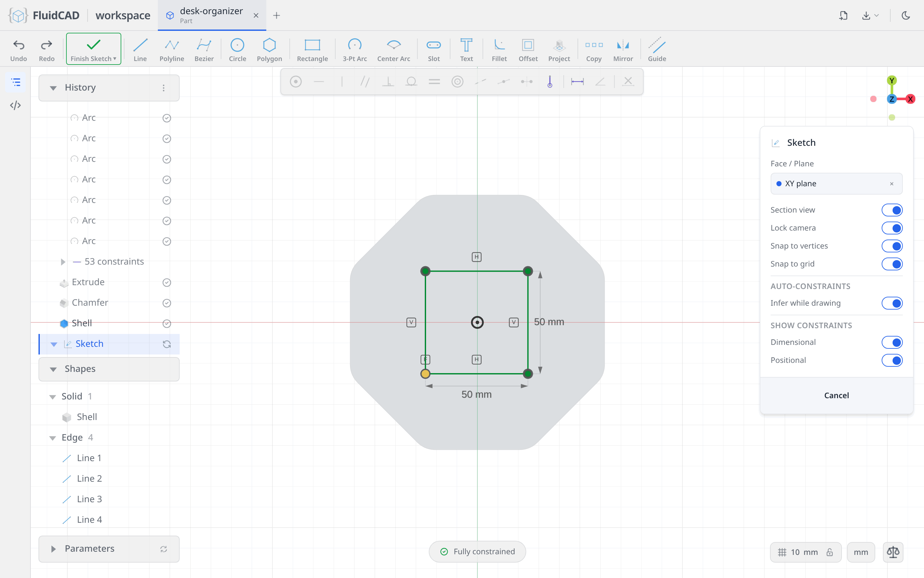Open the code view sidebar icon

[16, 105]
